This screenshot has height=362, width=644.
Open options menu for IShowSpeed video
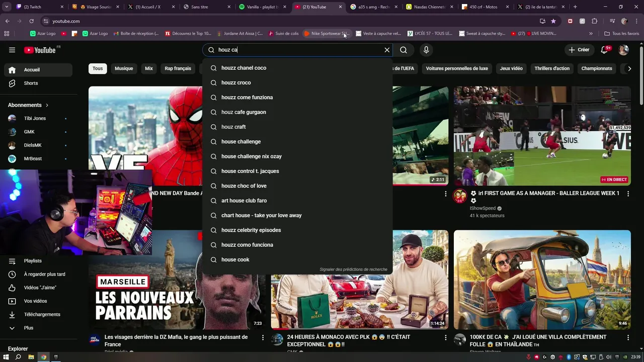point(628,194)
